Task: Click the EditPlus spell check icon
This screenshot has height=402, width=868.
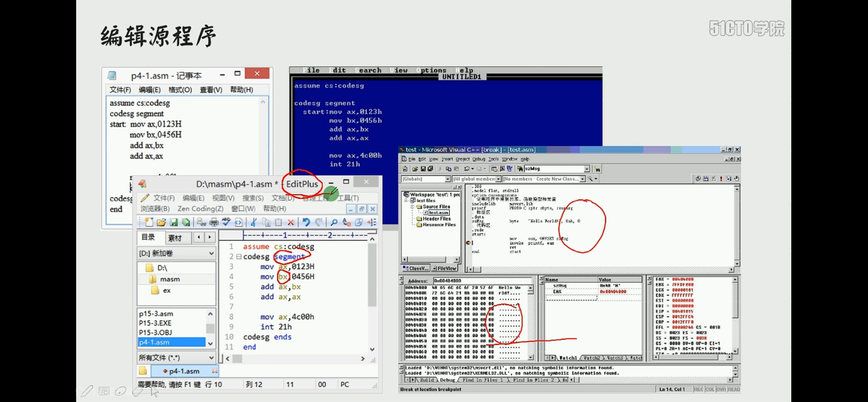Action: coord(226,222)
